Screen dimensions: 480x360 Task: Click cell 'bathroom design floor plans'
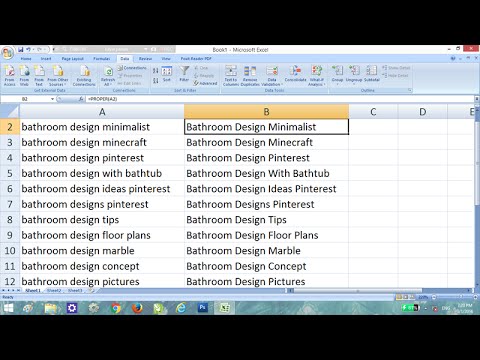[x=102, y=235]
